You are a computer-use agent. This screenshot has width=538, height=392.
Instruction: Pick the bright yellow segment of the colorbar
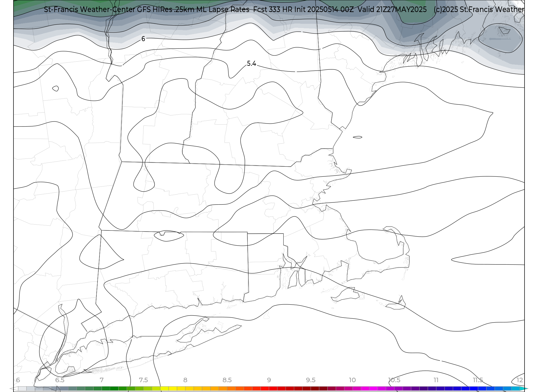pyautogui.click(x=172, y=389)
